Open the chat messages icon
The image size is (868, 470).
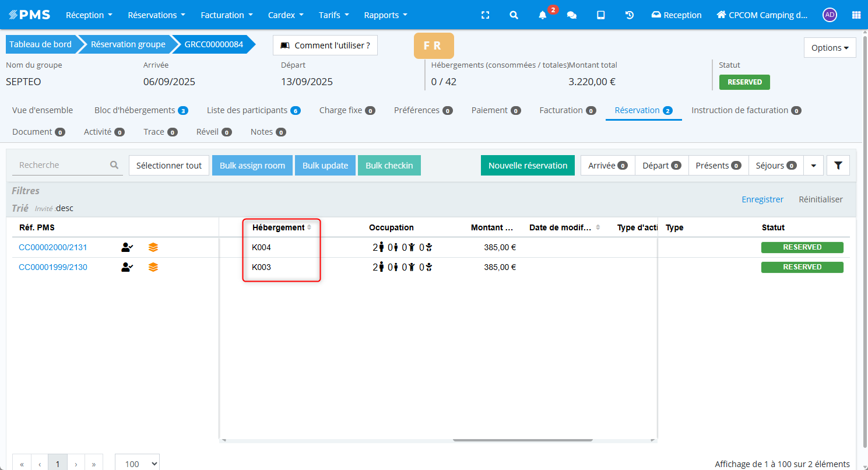click(x=571, y=15)
